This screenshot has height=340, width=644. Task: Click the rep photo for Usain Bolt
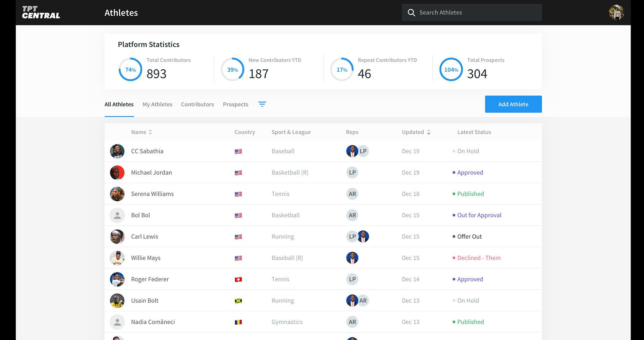352,301
